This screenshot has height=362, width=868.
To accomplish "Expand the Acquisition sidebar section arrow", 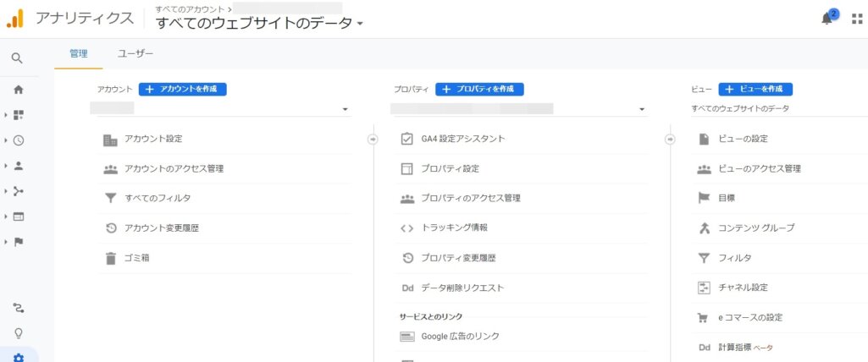I will 6,191.
